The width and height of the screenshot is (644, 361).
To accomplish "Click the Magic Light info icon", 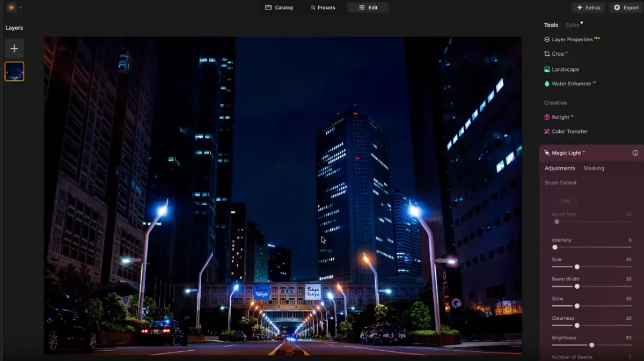I will [x=635, y=152].
